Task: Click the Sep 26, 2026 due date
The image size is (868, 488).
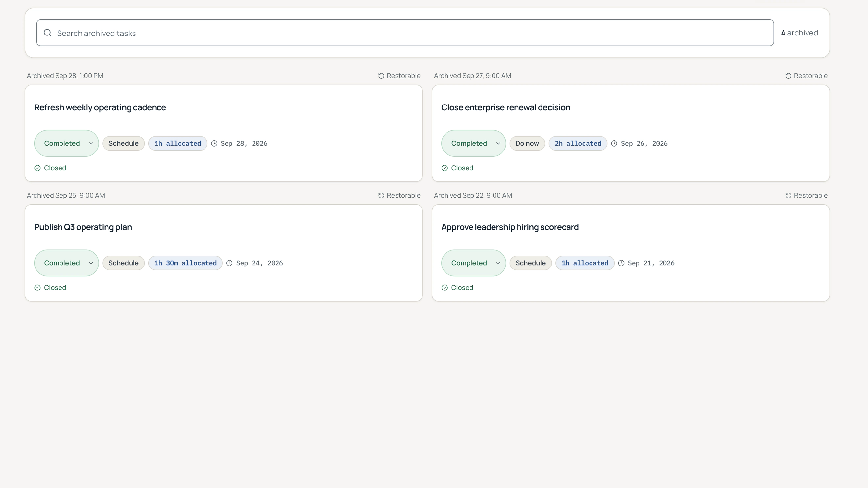Action: (644, 144)
